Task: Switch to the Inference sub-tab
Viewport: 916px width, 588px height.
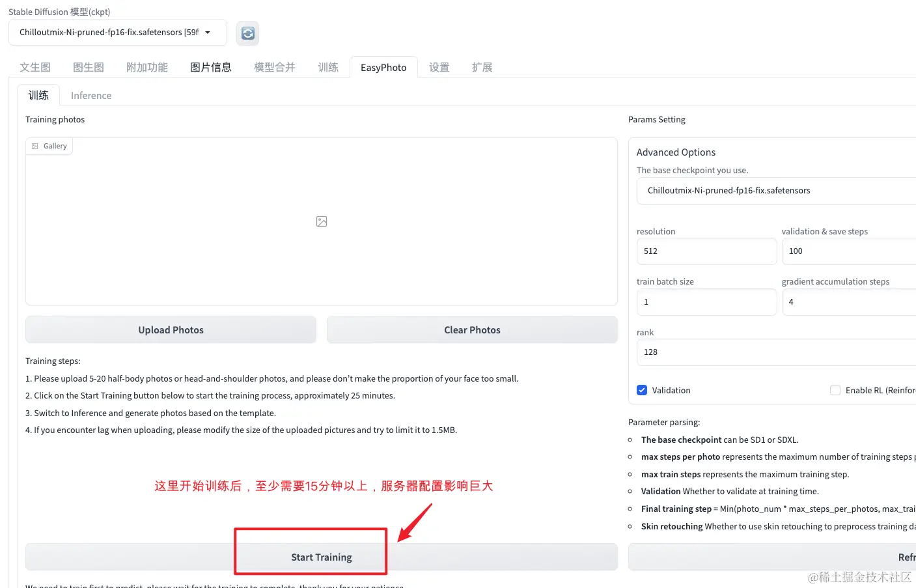Action: tap(91, 95)
